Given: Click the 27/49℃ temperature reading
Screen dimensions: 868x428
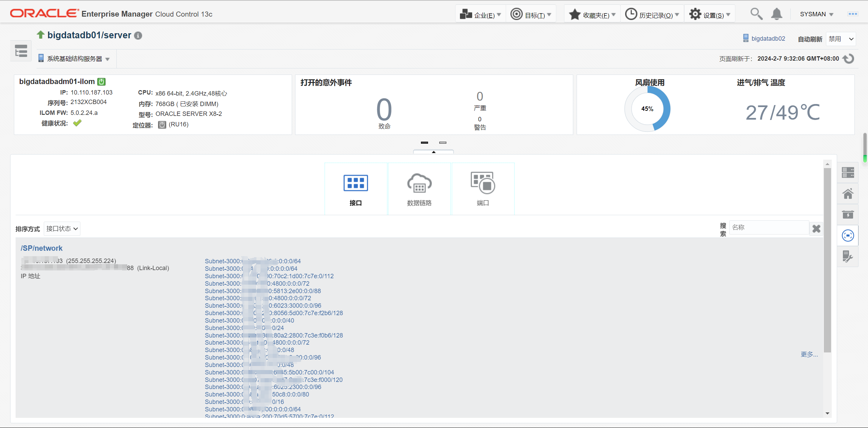Looking at the screenshot, I should [x=783, y=113].
